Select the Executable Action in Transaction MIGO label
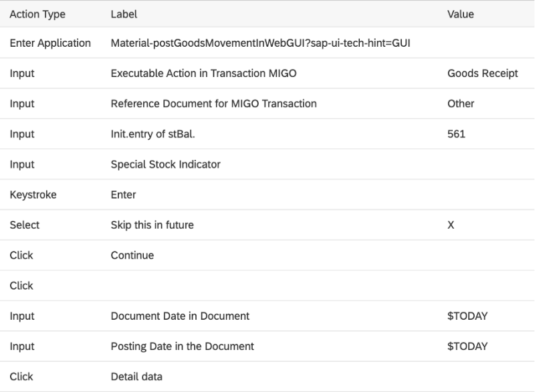This screenshot has height=392, width=535. pos(203,74)
